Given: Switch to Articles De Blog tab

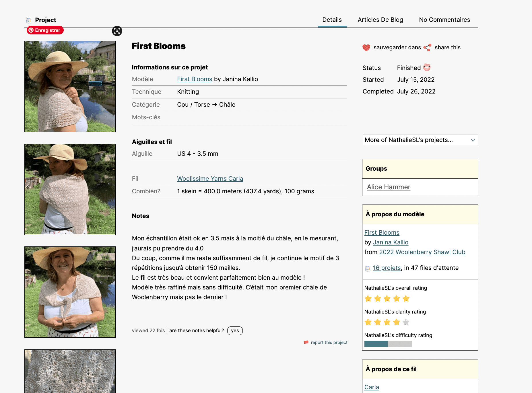Looking at the screenshot, I should point(380,20).
